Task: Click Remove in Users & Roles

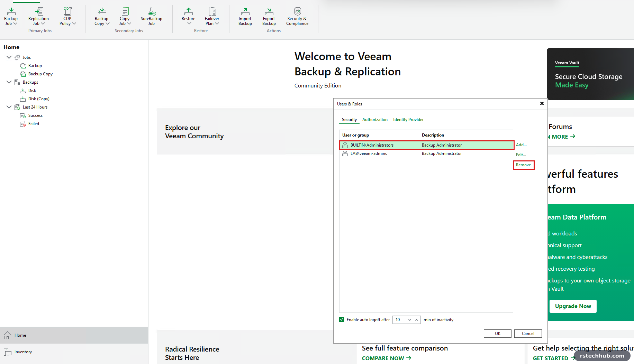Action: (x=523, y=165)
